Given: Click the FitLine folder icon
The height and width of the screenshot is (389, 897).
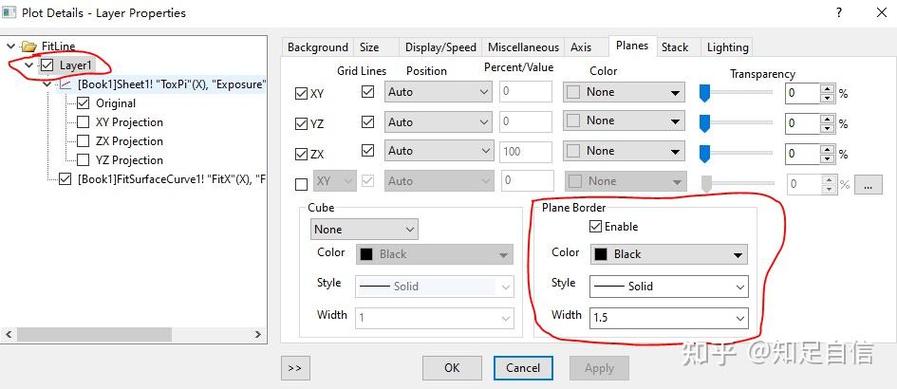Looking at the screenshot, I should 29,46.
